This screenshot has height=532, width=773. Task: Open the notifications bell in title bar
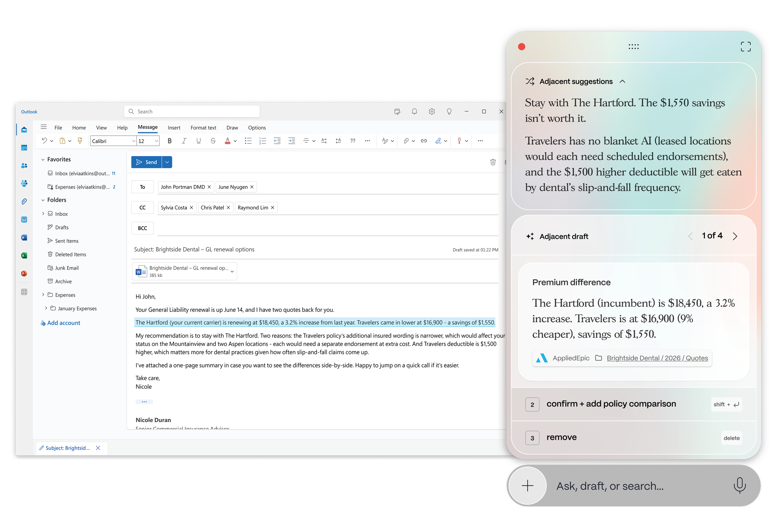pyautogui.click(x=414, y=112)
